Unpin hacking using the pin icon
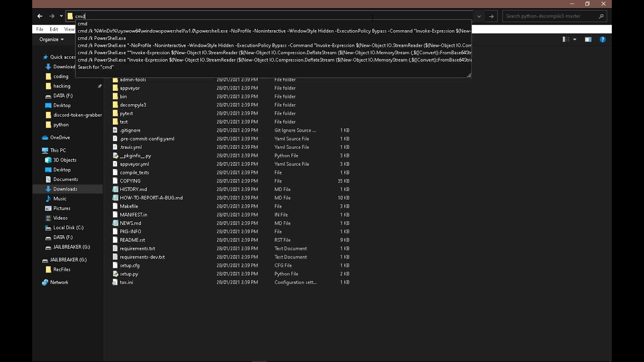 pyautogui.click(x=100, y=86)
